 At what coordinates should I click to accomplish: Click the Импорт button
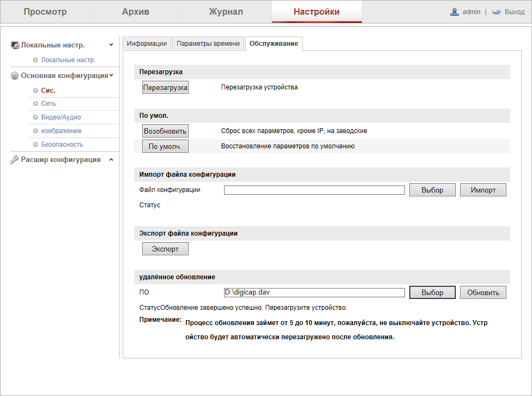pyautogui.click(x=483, y=190)
